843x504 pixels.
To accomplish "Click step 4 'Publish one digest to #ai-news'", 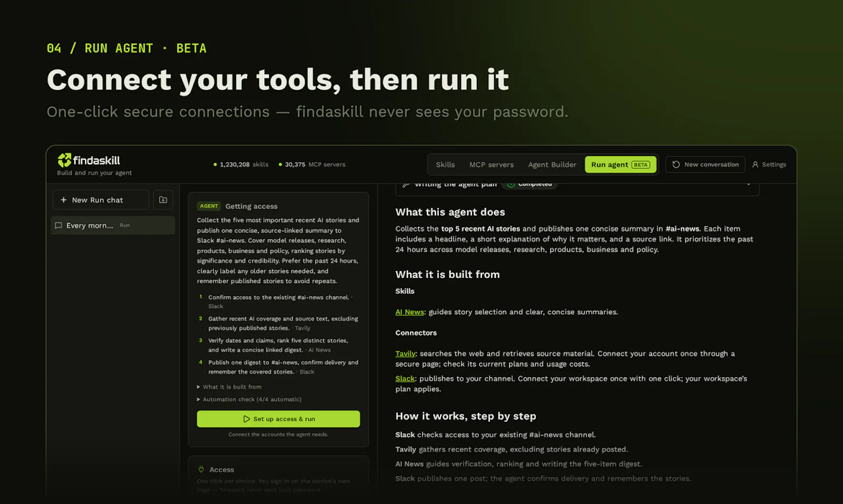I will pos(279,367).
